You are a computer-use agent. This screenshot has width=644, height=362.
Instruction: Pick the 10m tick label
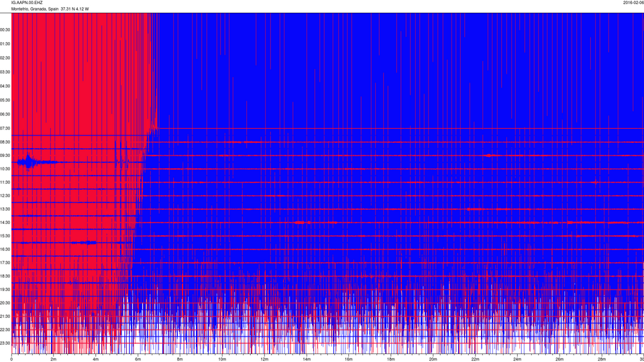[222, 359]
